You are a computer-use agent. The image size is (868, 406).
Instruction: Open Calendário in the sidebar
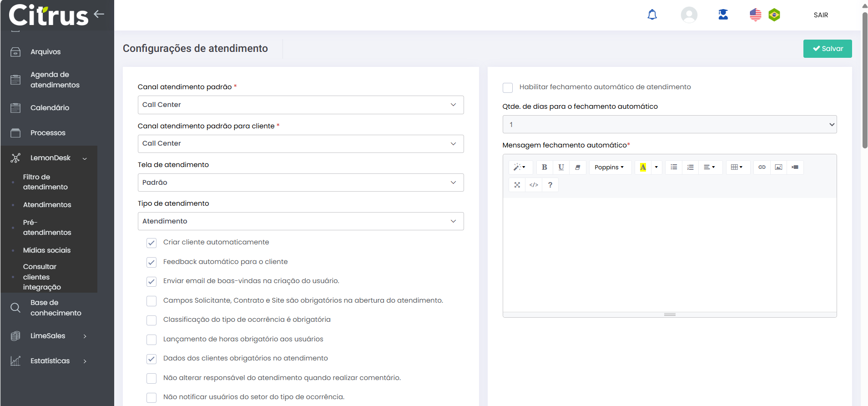[50, 108]
